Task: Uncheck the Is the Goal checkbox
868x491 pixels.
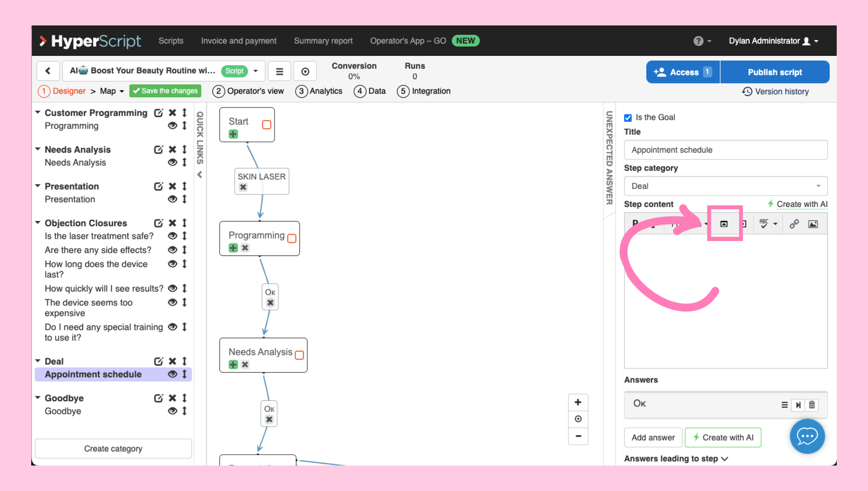Action: click(628, 118)
